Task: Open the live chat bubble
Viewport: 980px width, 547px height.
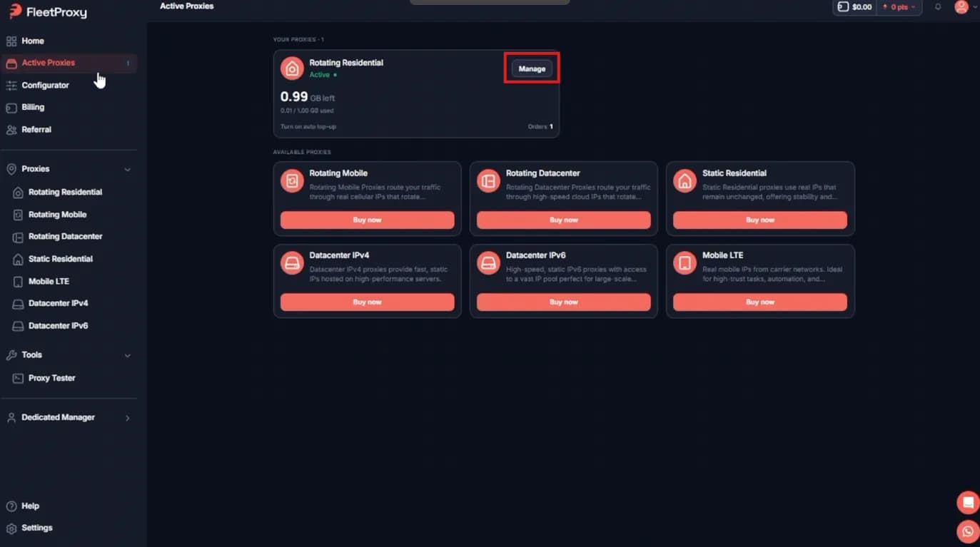Action: [x=968, y=503]
